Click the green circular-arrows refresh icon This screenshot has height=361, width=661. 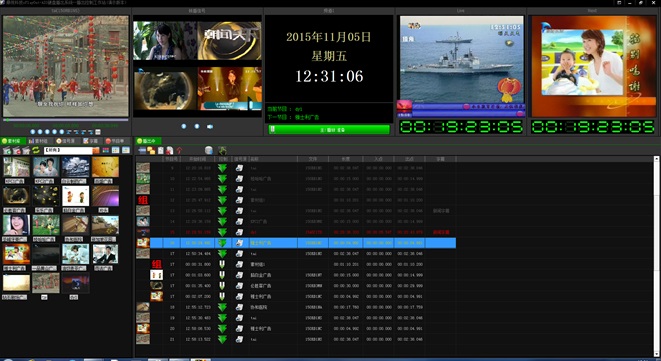tap(36, 150)
